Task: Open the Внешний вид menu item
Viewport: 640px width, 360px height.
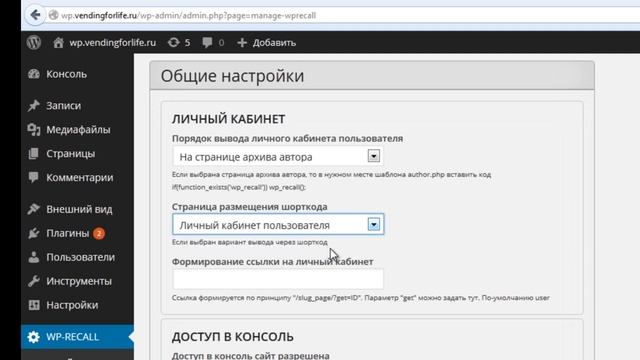Action: pyautogui.click(x=78, y=209)
